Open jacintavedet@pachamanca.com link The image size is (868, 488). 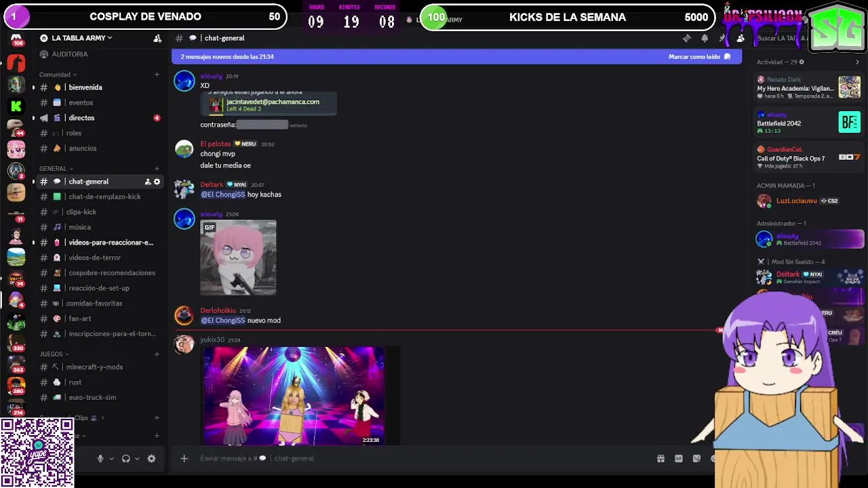coord(273,102)
